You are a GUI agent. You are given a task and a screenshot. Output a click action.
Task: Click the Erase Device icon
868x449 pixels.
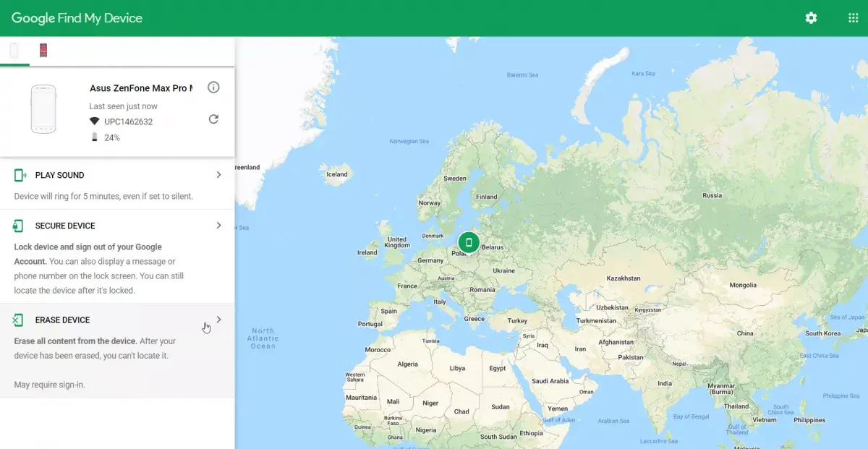(x=19, y=320)
